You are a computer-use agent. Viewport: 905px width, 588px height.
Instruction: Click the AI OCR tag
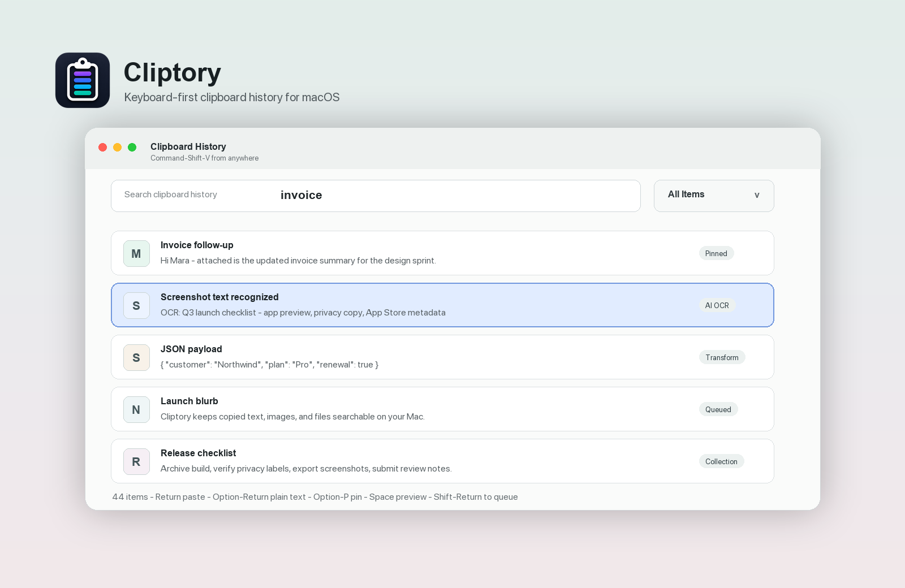pyautogui.click(x=717, y=305)
